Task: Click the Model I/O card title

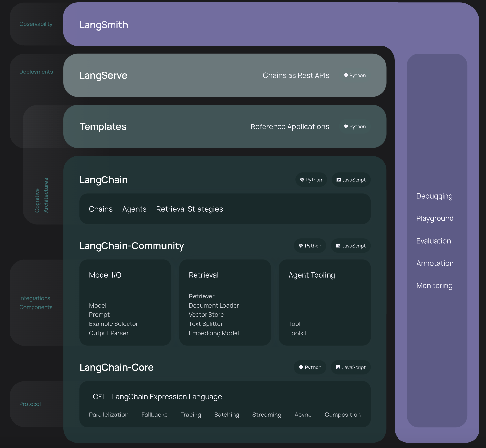Action: (x=105, y=275)
